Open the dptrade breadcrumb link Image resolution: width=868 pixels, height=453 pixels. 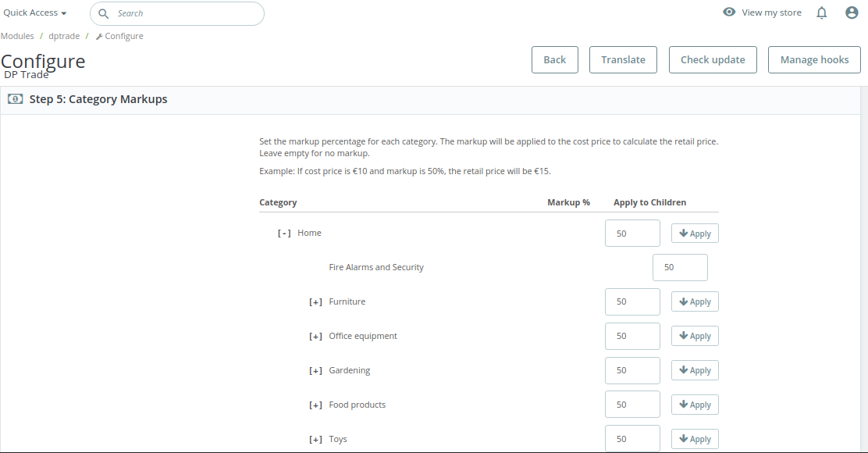(x=64, y=37)
